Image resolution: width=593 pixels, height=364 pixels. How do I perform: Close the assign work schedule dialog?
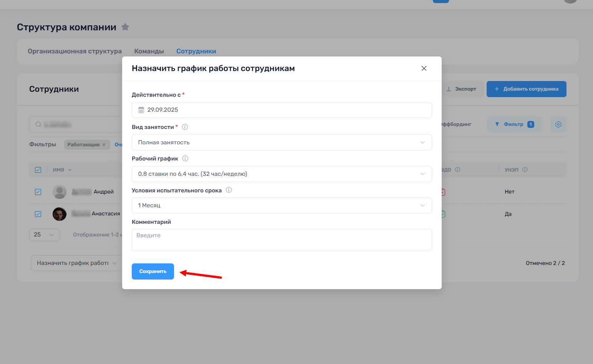click(x=424, y=68)
